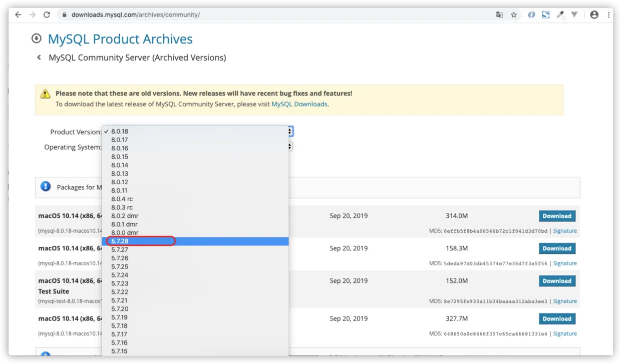Select version 8.0.18 in the list
The height and width of the screenshot is (364, 621).
click(195, 131)
